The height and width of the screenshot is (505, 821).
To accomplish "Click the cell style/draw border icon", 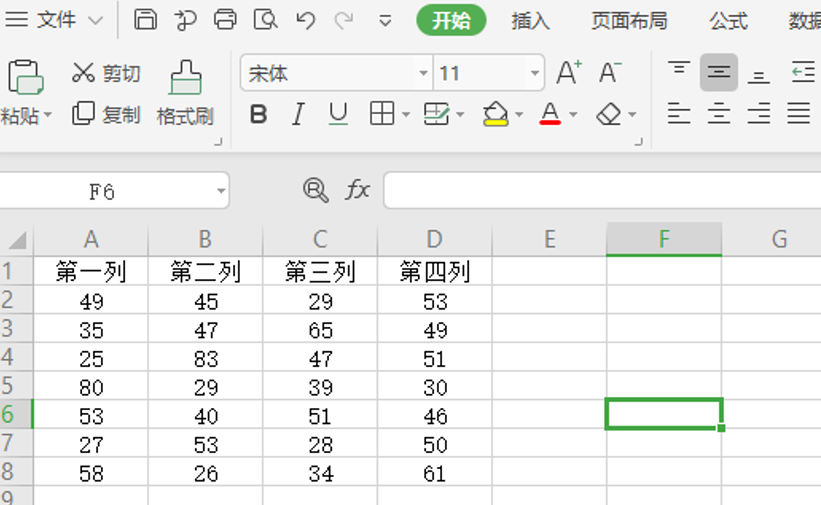I will 436,113.
